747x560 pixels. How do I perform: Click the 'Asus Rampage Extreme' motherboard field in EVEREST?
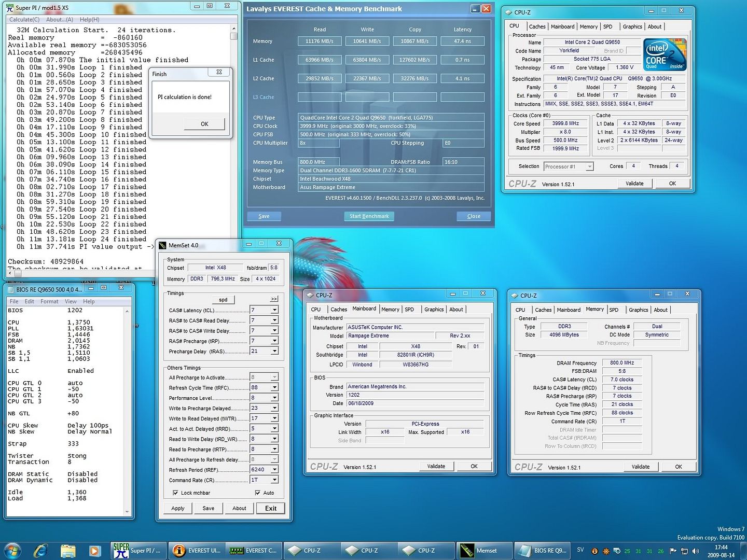391,187
